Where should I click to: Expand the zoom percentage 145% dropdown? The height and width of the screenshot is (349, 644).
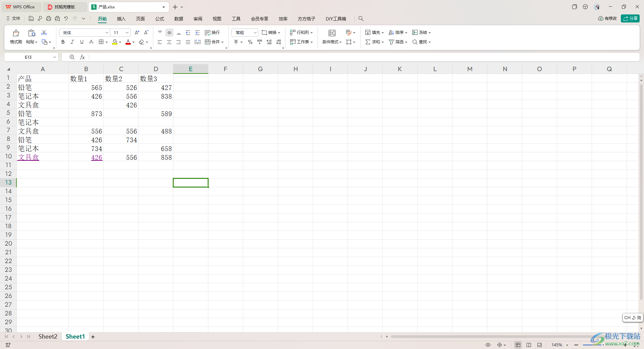point(567,345)
